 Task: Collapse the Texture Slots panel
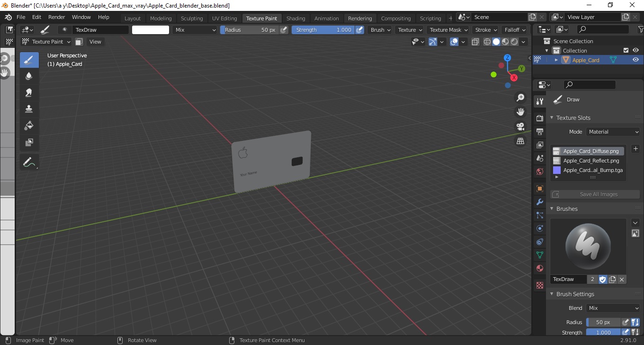(x=552, y=118)
